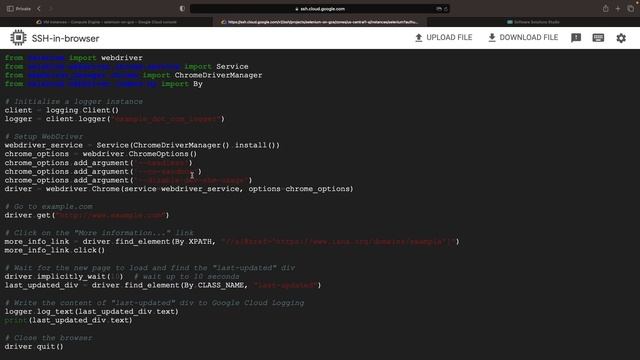The height and width of the screenshot is (360, 640).
Task: Toggle the Safari sidebar icon
Action: [x=10, y=9]
